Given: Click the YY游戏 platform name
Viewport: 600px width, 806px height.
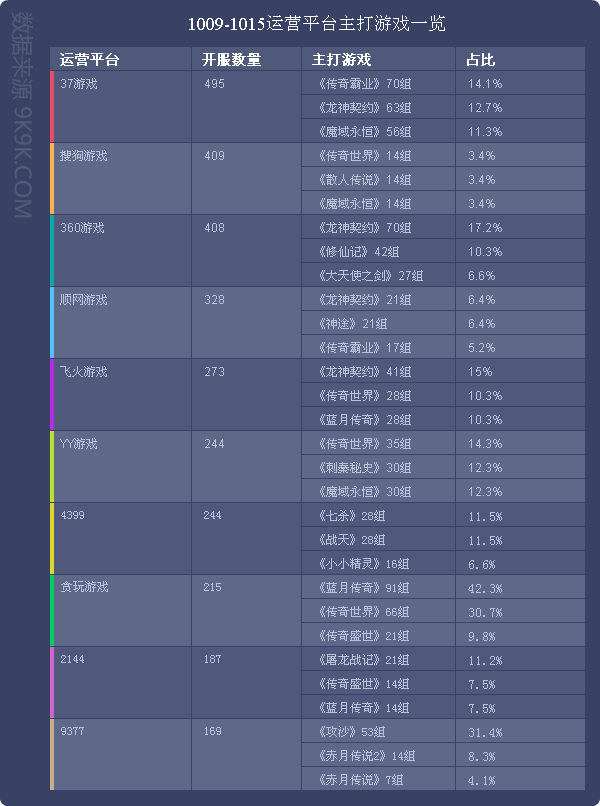Looking at the screenshot, I should (x=79, y=444).
